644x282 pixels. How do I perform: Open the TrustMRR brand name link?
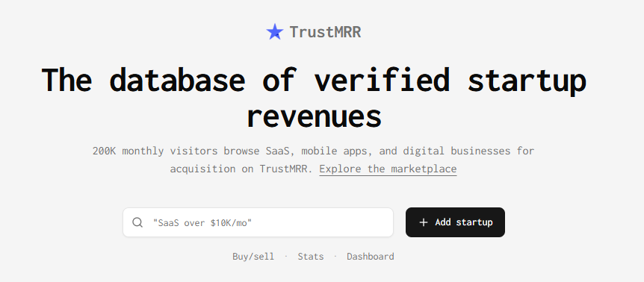coord(325,32)
